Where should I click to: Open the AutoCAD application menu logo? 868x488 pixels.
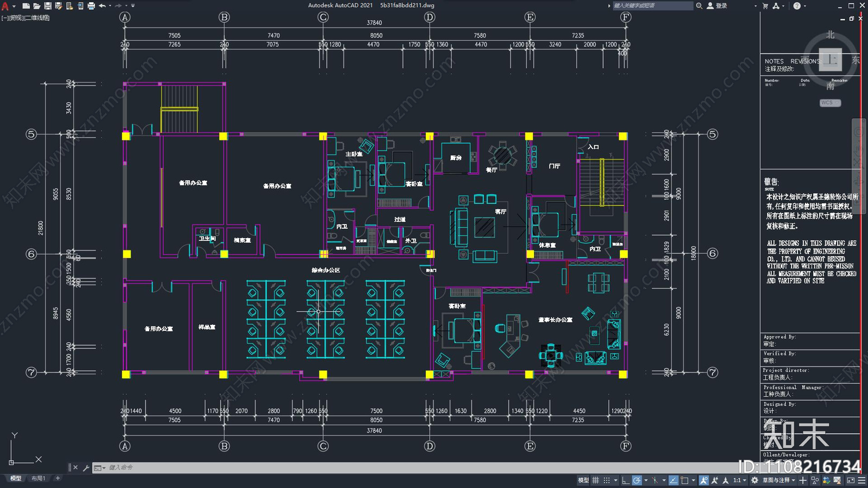[x=5, y=6]
